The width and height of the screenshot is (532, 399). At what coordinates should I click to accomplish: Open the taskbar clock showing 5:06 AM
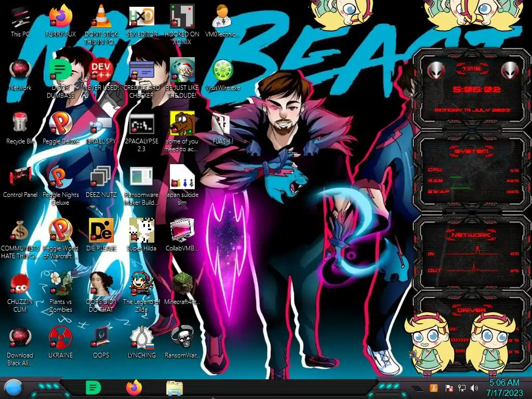coord(504,388)
